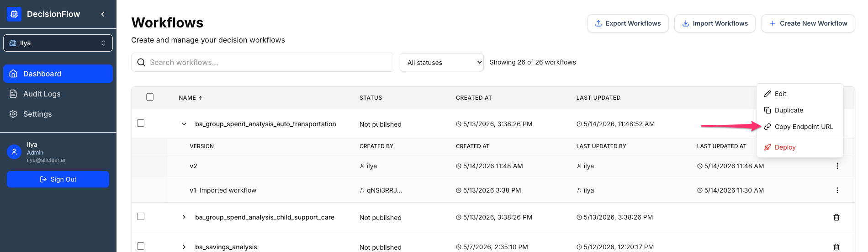Click the ilya user avatar icon

click(x=14, y=152)
